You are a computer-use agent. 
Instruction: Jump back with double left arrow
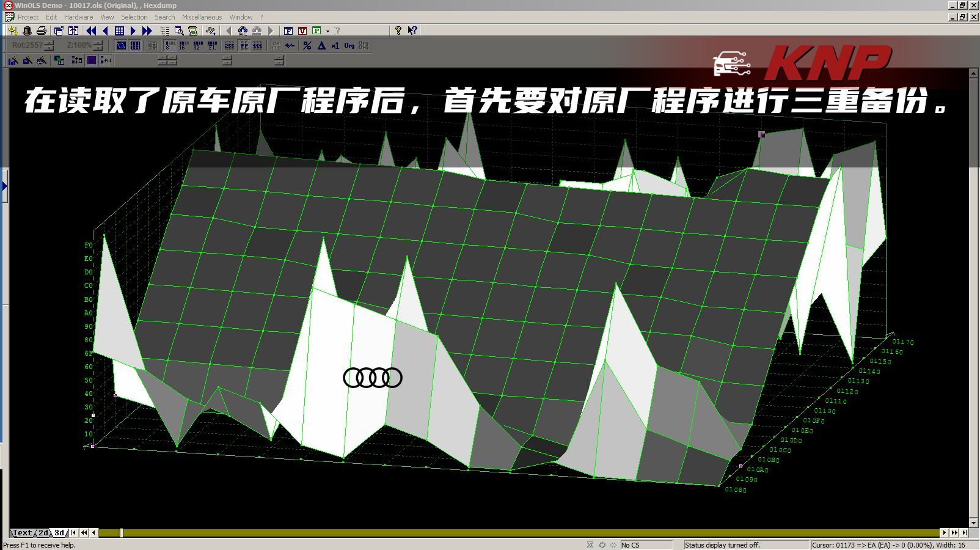pyautogui.click(x=91, y=31)
